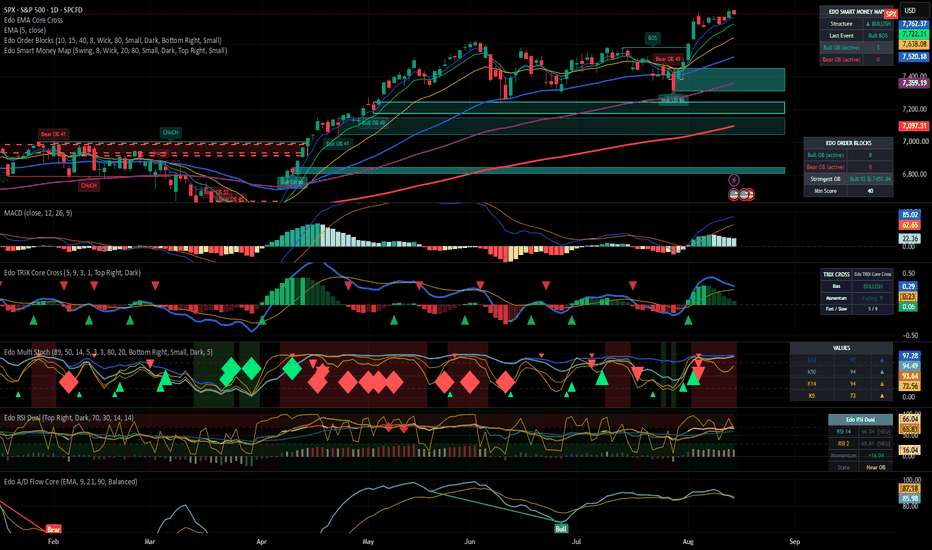932x550 pixels.
Task: Click the red SPX price tag
Action: 890,14
